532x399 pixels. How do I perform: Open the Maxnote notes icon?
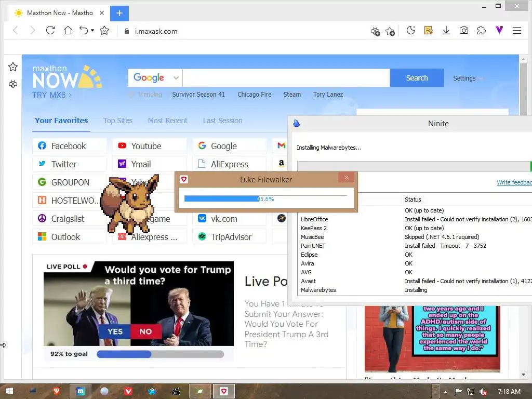[x=429, y=31]
